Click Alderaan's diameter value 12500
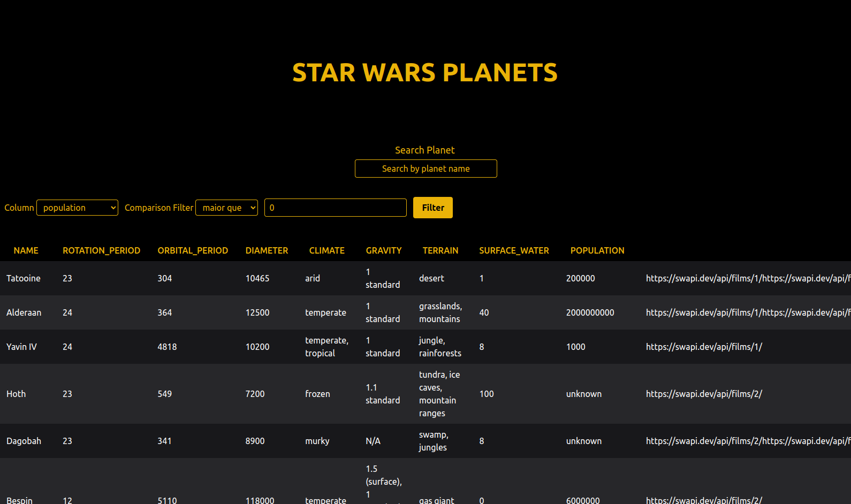The height and width of the screenshot is (504, 851). click(x=257, y=312)
